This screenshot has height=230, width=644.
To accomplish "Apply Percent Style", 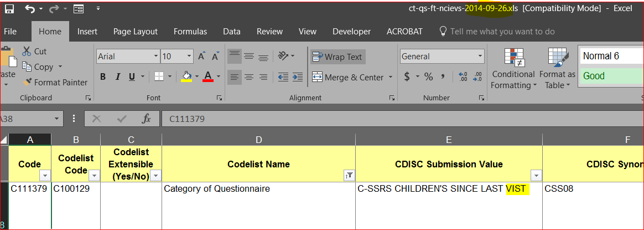I will (x=429, y=77).
